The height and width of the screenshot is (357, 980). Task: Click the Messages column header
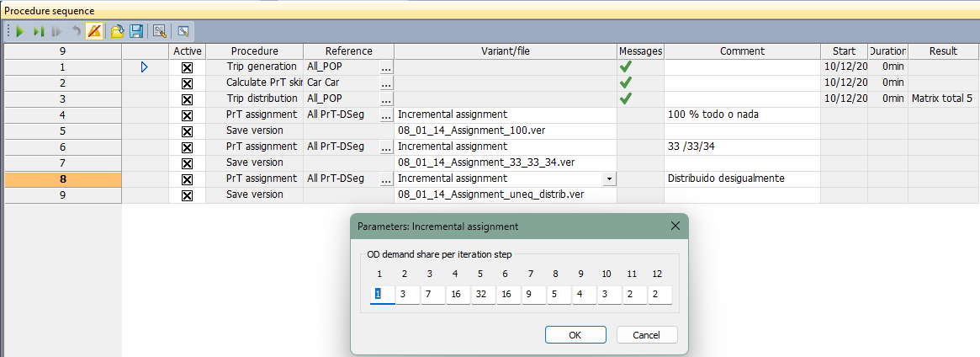[641, 51]
